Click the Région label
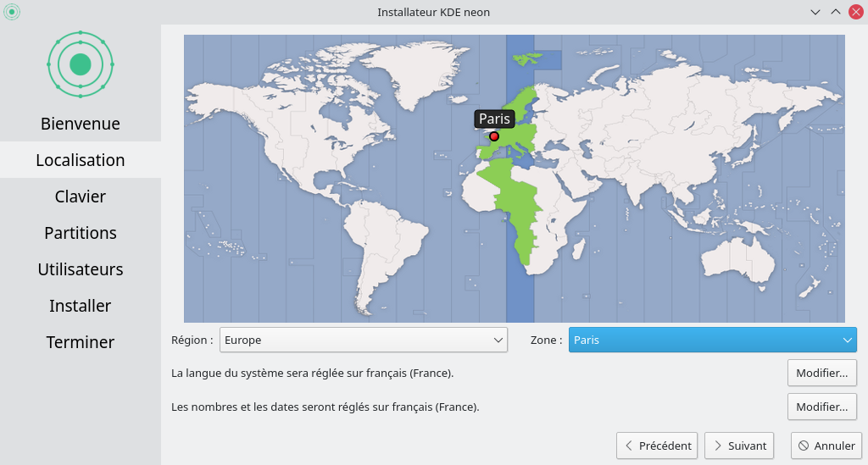The width and height of the screenshot is (868, 465). click(192, 340)
